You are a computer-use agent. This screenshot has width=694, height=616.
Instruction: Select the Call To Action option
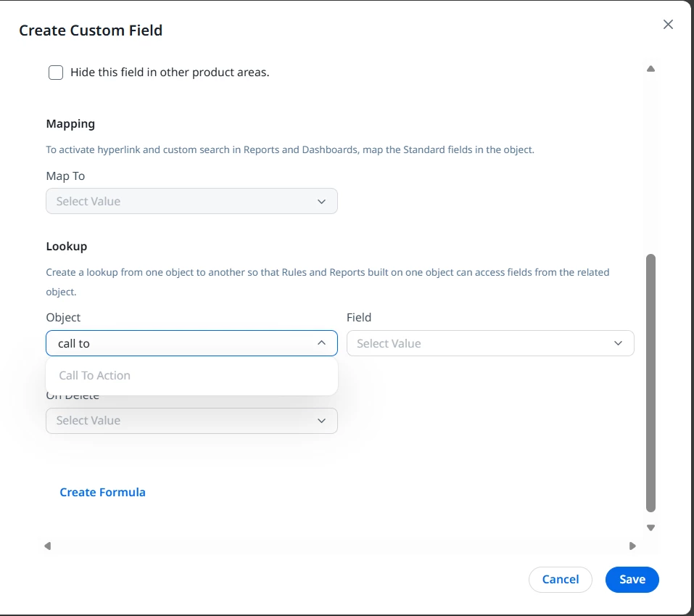[95, 376]
